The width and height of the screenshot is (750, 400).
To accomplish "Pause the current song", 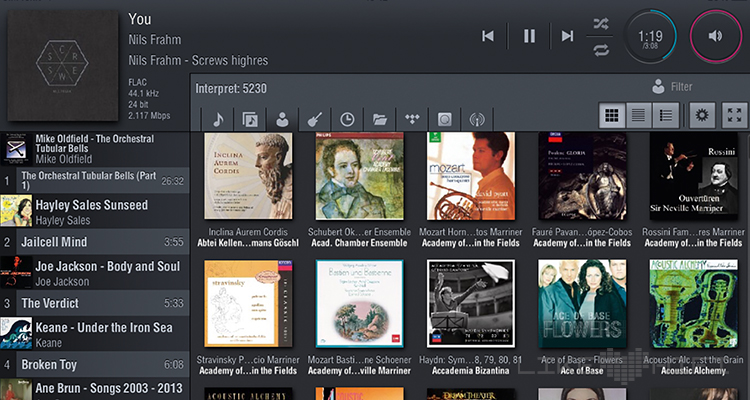I will coord(529,36).
